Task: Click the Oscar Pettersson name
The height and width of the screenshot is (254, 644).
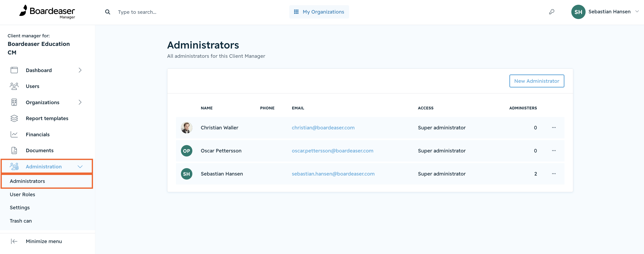Action: (221, 151)
